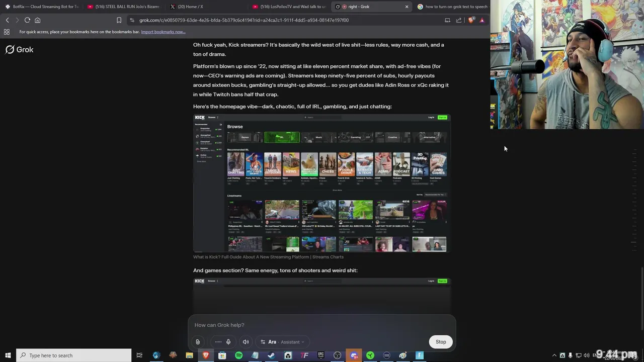Image resolution: width=644 pixels, height=362 pixels.
Task: Click 'Type here to search' taskbar box
Action: coord(73,355)
